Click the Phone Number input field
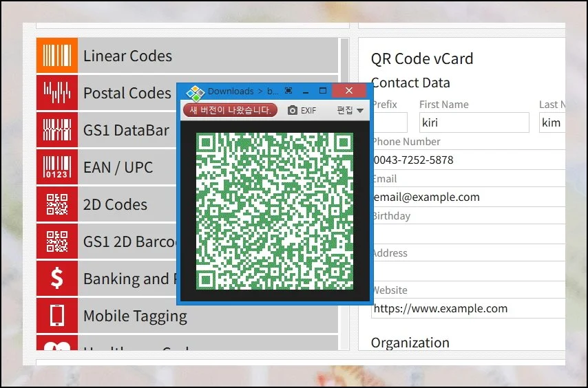Screen dimensions: 588x388 point(468,160)
